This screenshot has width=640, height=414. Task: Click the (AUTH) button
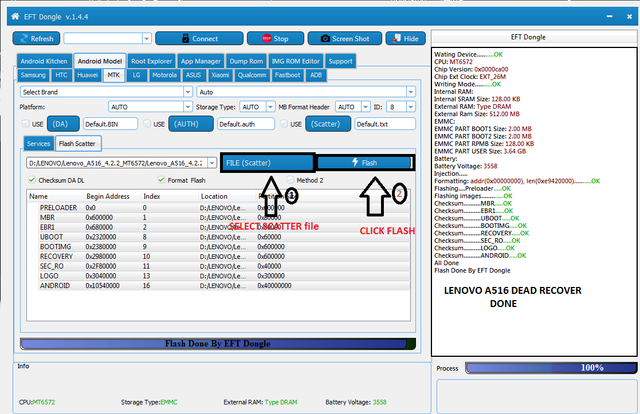(191, 124)
